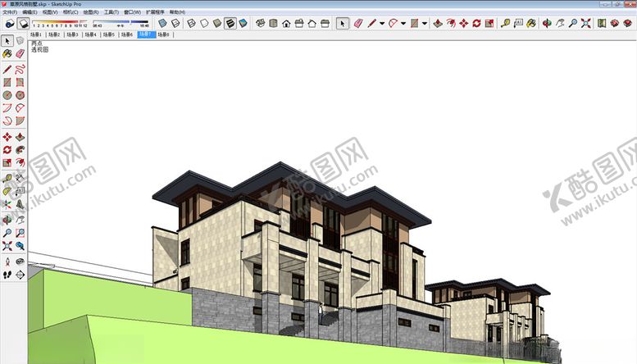Open the arc tool dropdown arrow
Image resolution: width=637 pixels, height=364 pixels.
tap(403, 24)
